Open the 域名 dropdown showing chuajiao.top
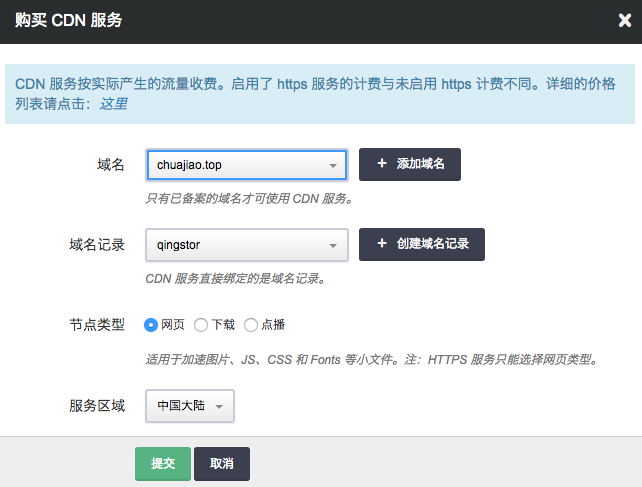Screen dimensions: 642x487 [x=245, y=165]
